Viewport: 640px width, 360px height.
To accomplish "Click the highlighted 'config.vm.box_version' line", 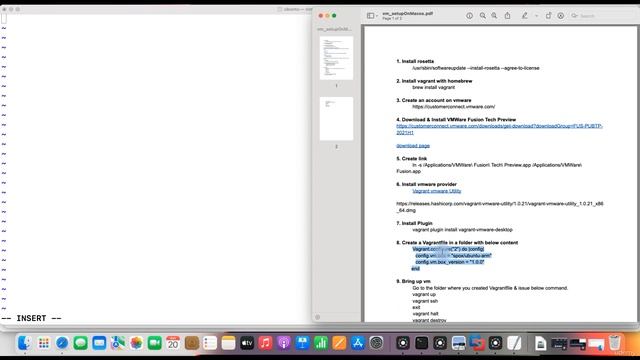I will 449,262.
